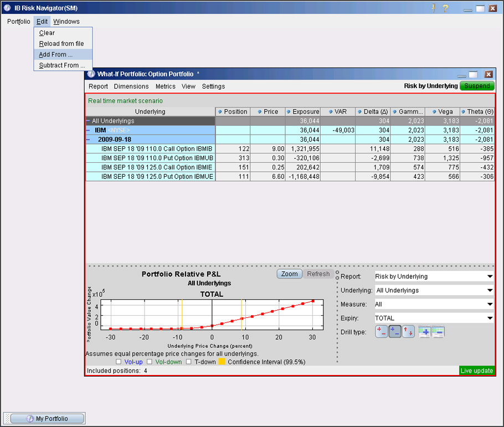This screenshot has height=427, width=504.
Task: Click the Underlying column header
Action: pyautogui.click(x=150, y=111)
